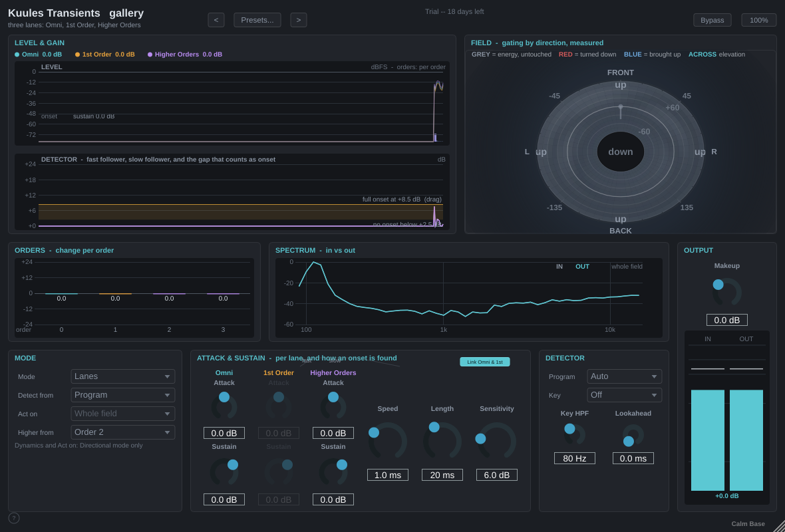This screenshot has height=532, width=785.
Task: Click the Key HPF 80 Hz value field
Action: pos(574,458)
